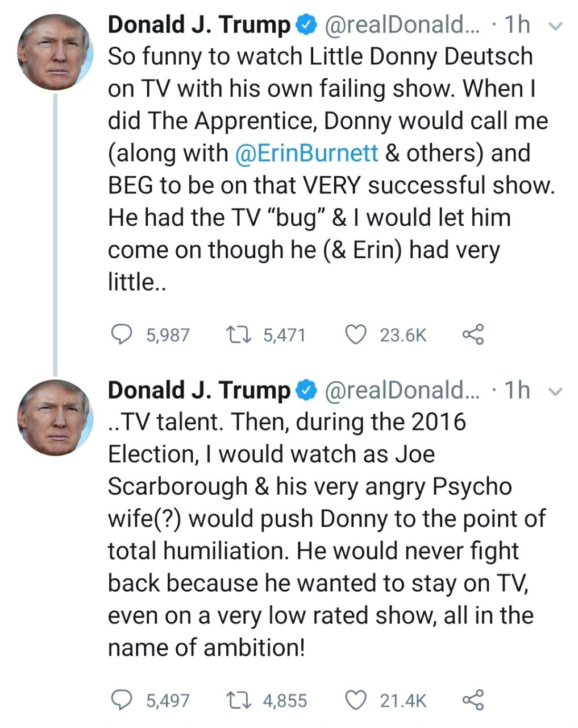Viewport: 578px width, 728px height.
Task: Retweet the second tweet with 4,855 retweets
Action: pyautogui.click(x=235, y=700)
